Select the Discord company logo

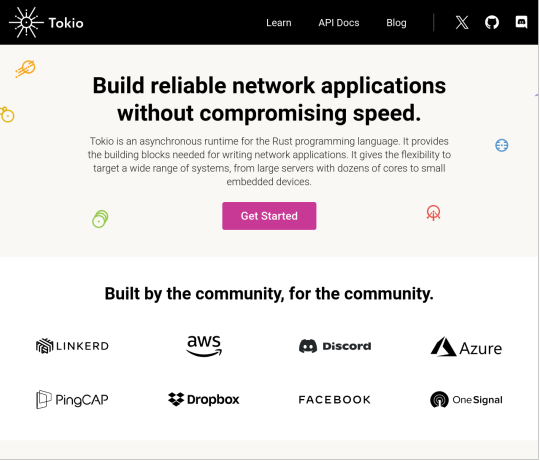click(335, 346)
